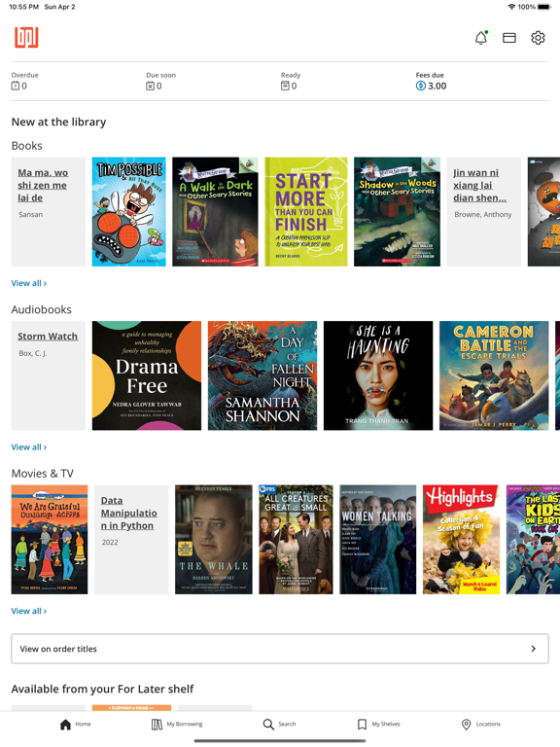Open Start More Than You Can Finish cover
Viewport: 560px width, 747px height.
click(x=306, y=211)
